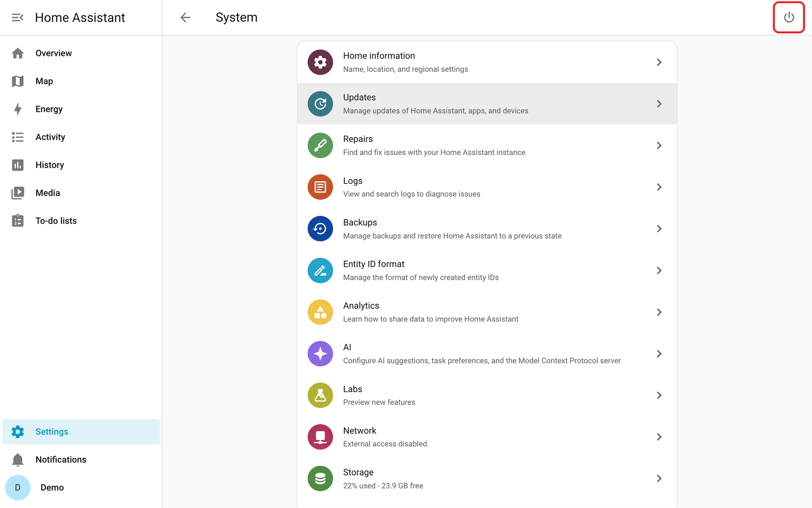
Task: Click the Home Assistant title text
Action: click(80, 18)
